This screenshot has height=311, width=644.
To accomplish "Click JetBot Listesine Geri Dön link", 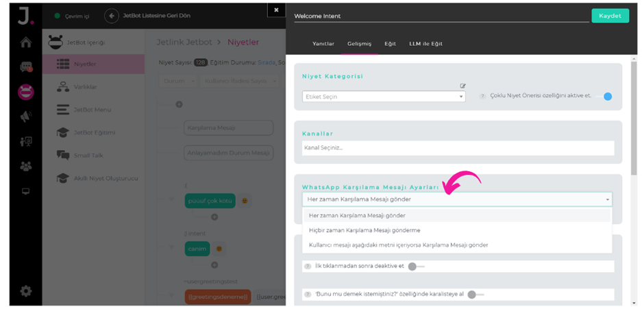I will 156,16.
